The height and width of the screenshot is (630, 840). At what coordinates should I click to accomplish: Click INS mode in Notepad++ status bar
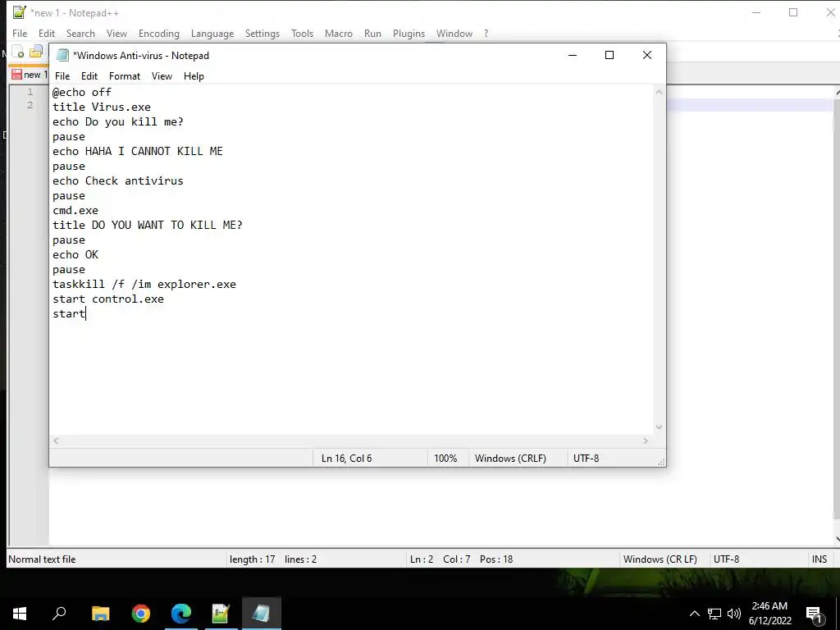(x=819, y=559)
